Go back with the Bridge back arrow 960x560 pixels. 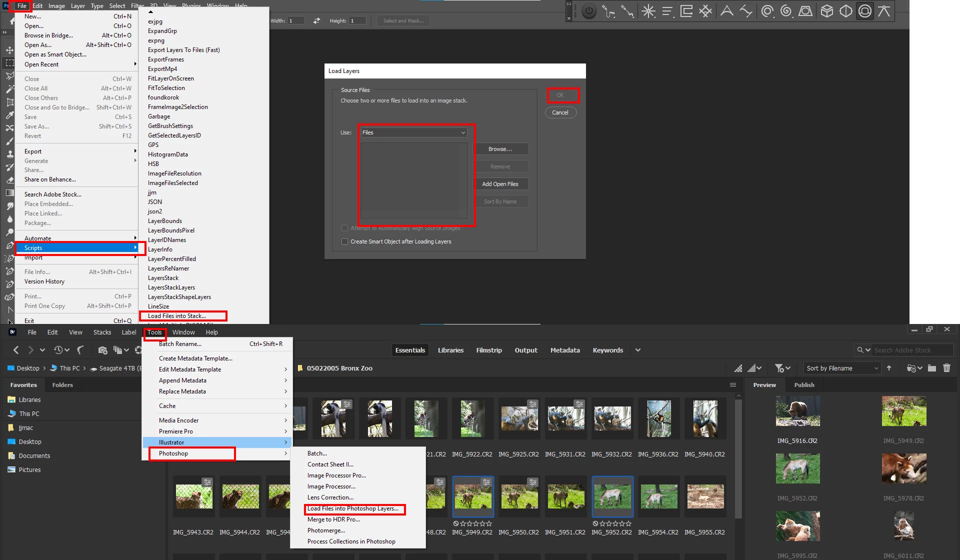pos(16,350)
